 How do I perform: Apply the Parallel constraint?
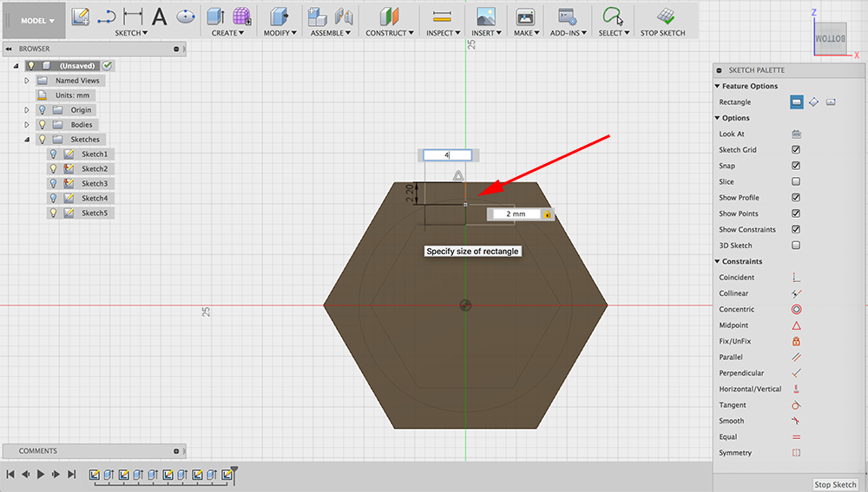796,357
